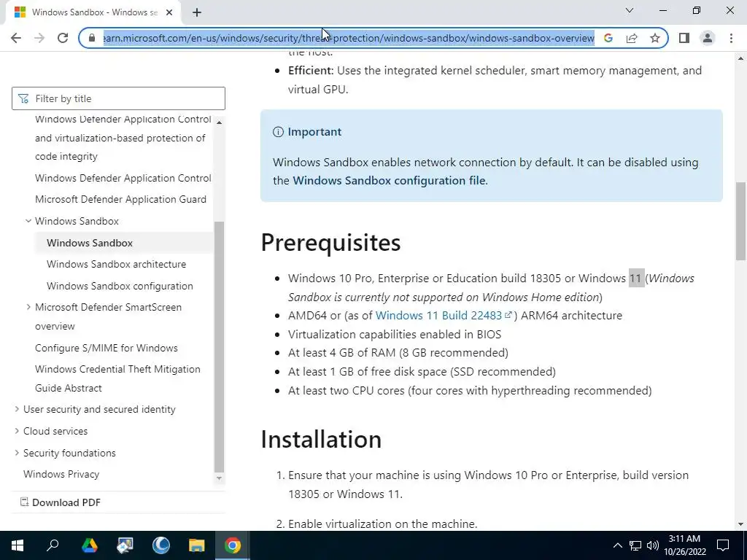Image resolution: width=747 pixels, height=560 pixels.
Task: Bookmark this page with star icon
Action: 655,38
